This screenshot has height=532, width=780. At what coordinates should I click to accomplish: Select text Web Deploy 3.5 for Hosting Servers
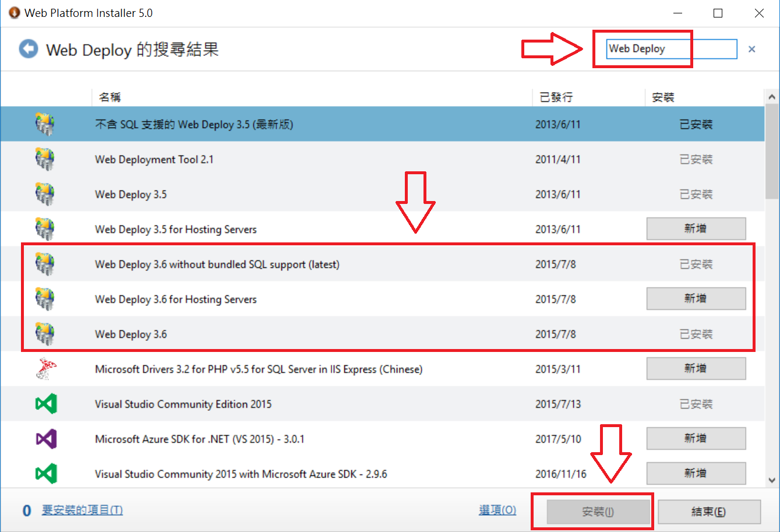click(176, 229)
